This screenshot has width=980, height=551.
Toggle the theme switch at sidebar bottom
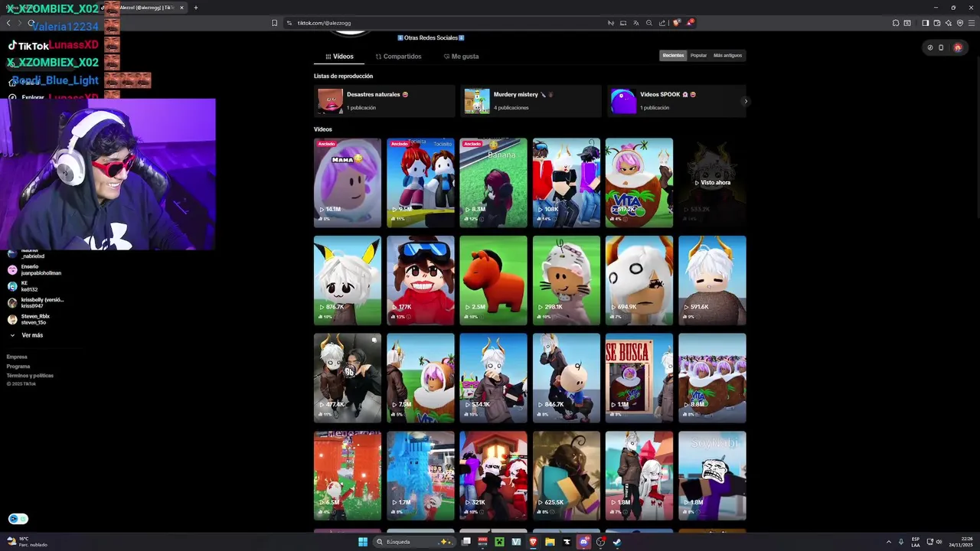coord(18,519)
